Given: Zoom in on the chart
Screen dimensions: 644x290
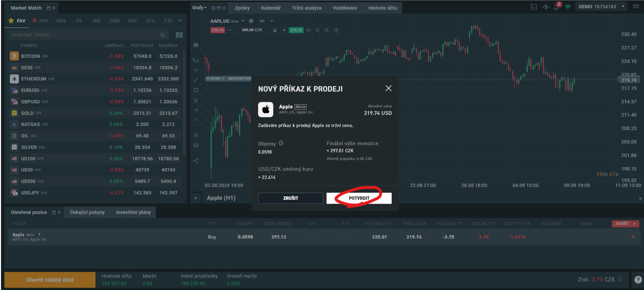Looking at the screenshot, I should (327, 30).
